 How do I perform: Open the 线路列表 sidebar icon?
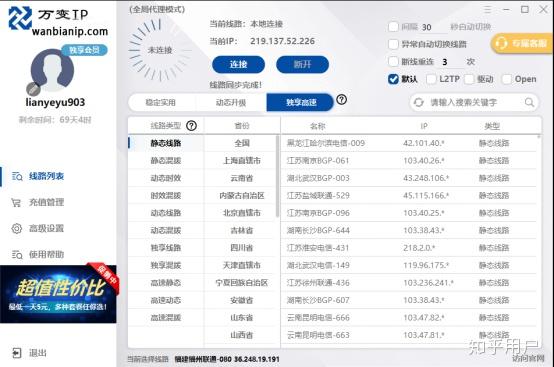coord(17,176)
